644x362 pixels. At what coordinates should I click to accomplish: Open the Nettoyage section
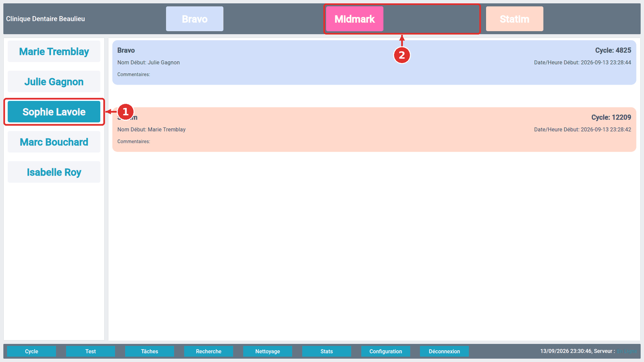click(x=268, y=351)
